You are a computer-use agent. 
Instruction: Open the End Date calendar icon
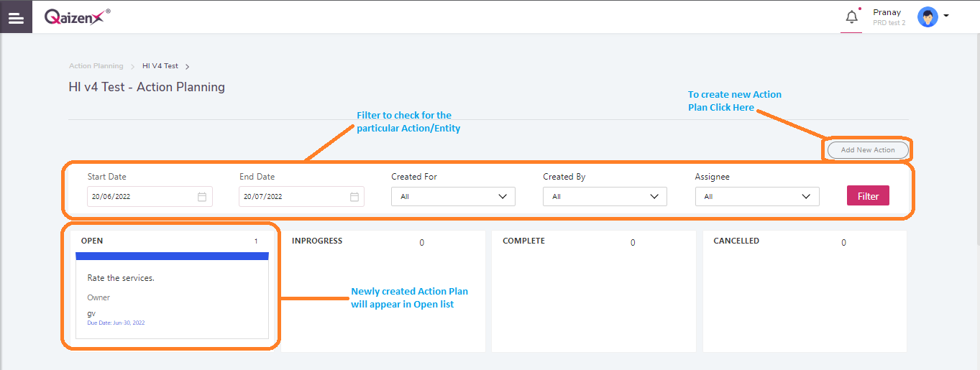coord(354,197)
